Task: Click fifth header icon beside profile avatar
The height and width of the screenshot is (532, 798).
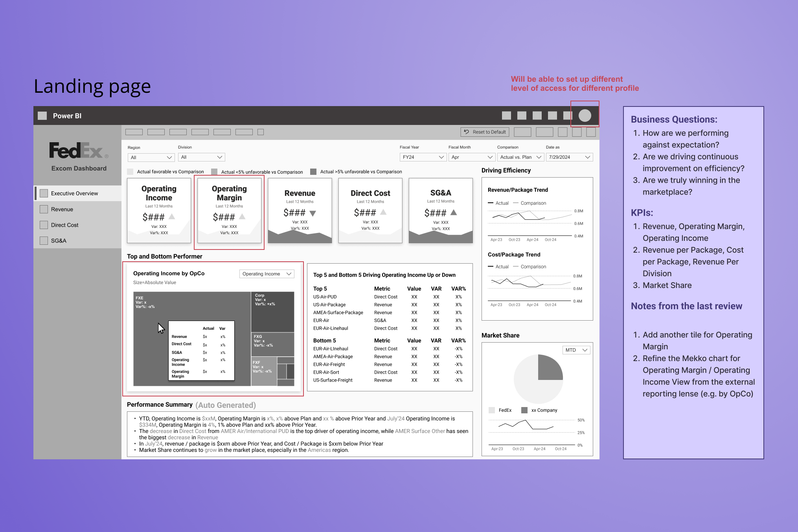Action: 567,116
